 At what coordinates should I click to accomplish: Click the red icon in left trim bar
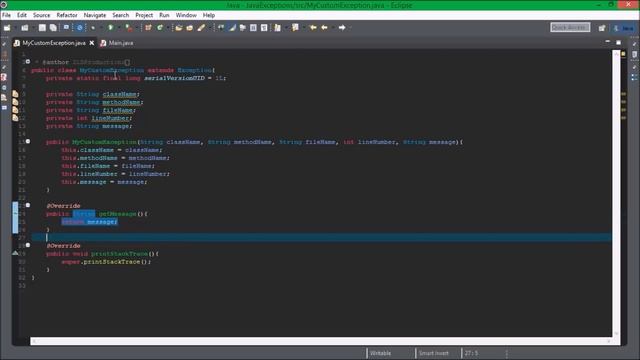click(4, 77)
